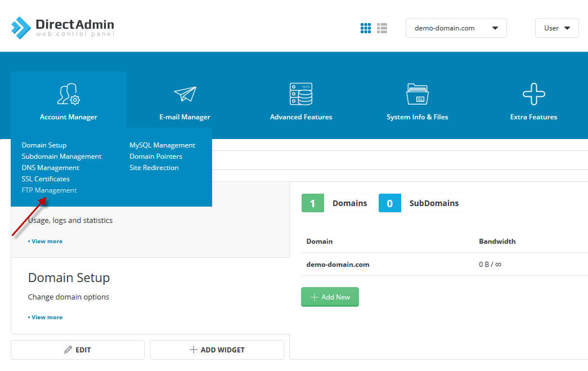588x371 pixels.
Task: Choose DNS Management from the submenu
Action: pos(50,168)
